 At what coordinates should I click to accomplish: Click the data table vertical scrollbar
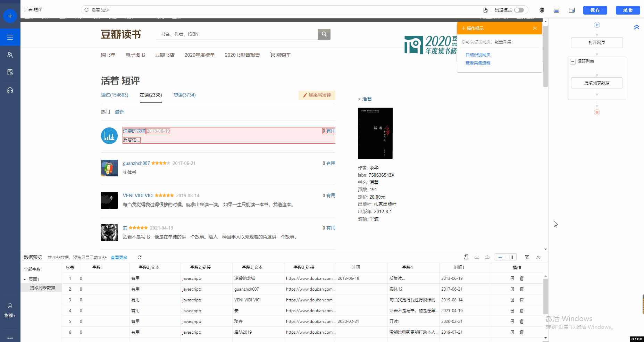click(545, 296)
